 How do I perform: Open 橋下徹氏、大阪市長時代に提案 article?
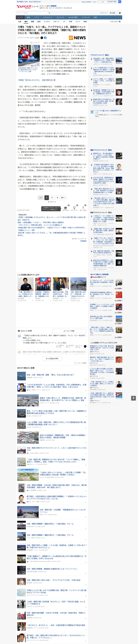[x=57, y=497]
